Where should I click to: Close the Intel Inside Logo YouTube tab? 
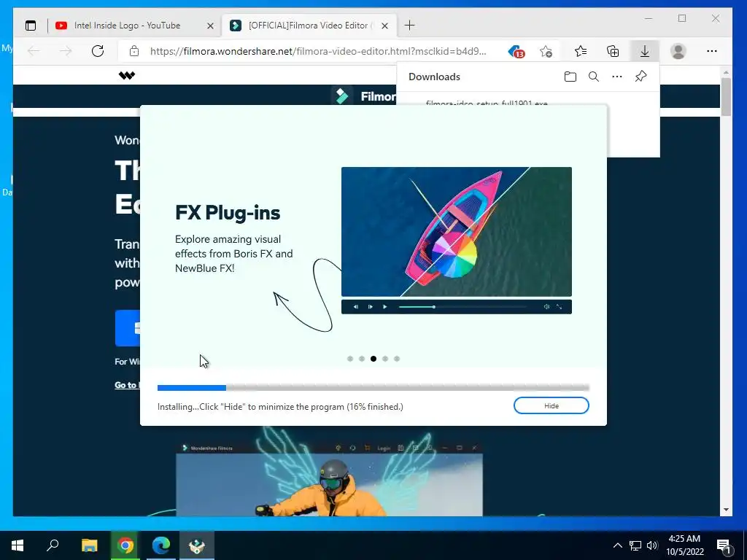tap(210, 26)
